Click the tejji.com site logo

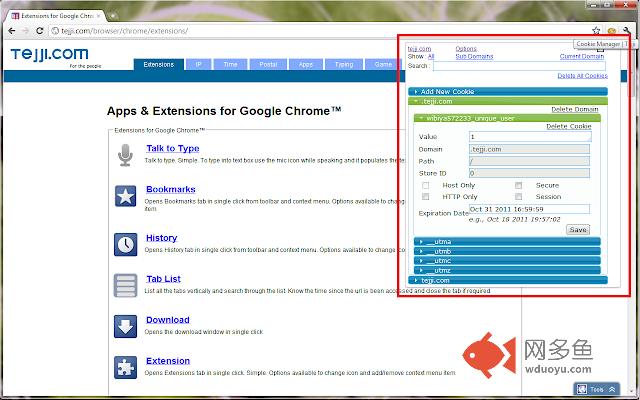tap(50, 54)
